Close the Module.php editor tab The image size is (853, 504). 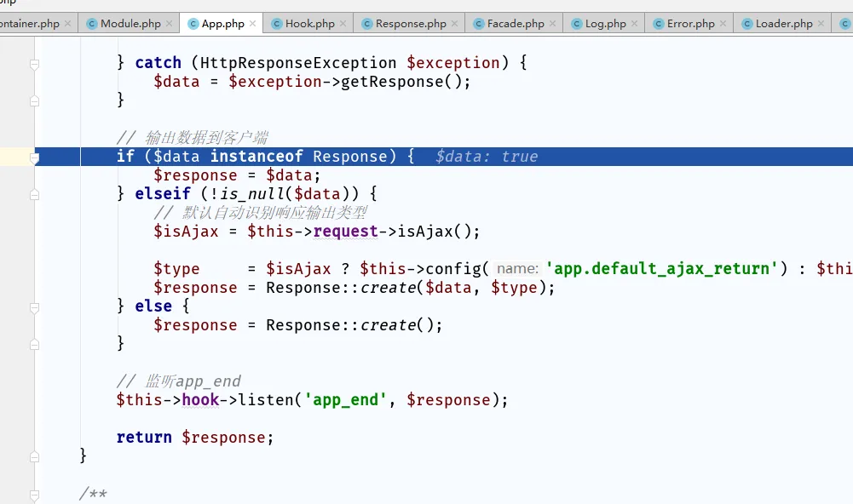click(169, 24)
